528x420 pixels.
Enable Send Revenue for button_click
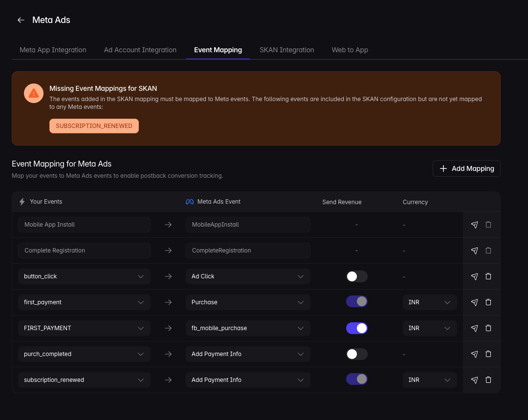tap(356, 276)
